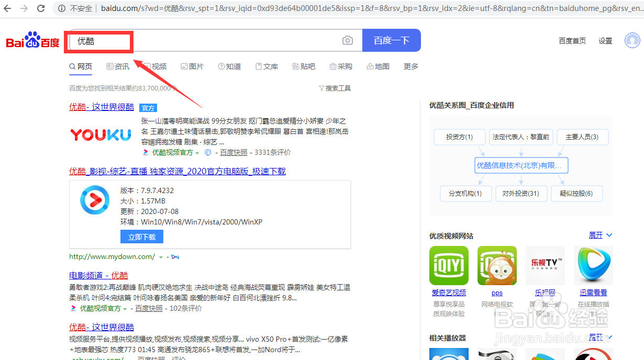Click the 立即下载 button
This screenshot has width=644, height=360.
[x=142, y=237]
